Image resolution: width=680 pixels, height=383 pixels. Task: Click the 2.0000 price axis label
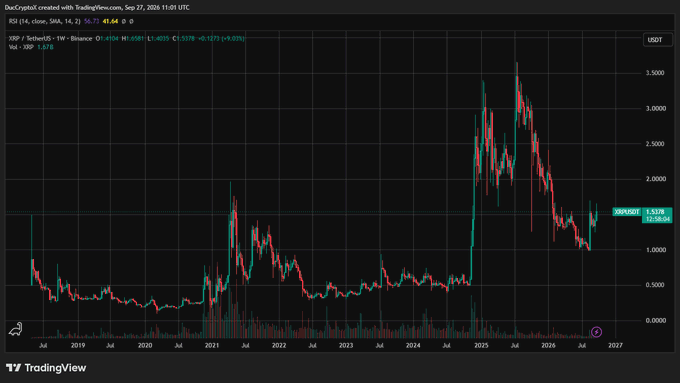pos(655,179)
